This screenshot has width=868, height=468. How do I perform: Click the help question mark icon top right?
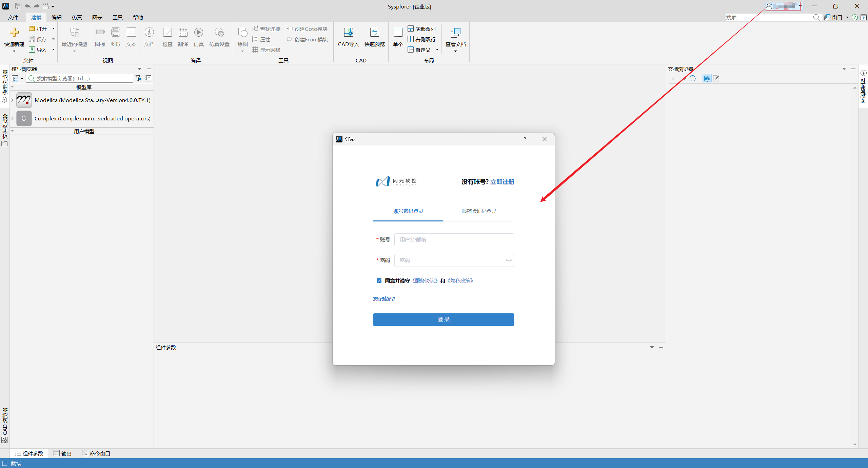(855, 17)
